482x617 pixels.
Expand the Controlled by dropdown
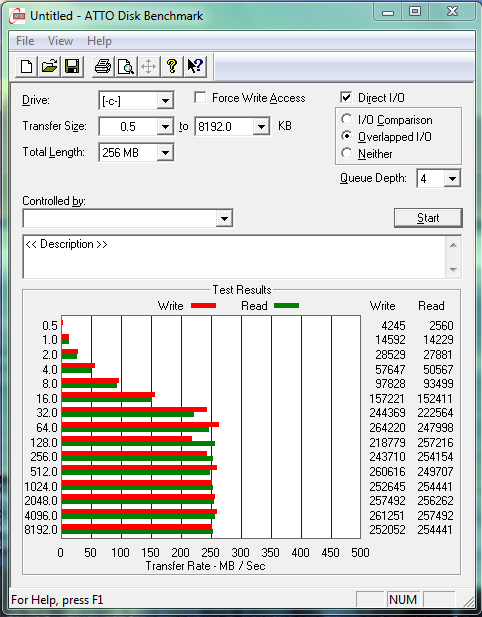(224, 218)
